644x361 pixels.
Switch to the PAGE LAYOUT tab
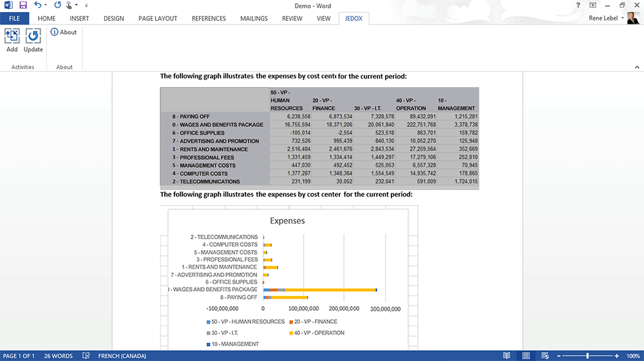click(158, 19)
